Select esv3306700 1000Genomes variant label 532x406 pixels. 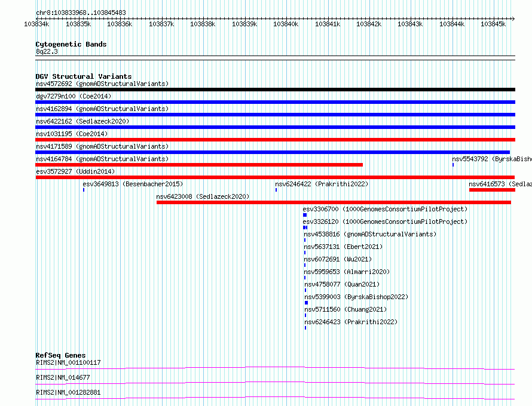[385, 209]
